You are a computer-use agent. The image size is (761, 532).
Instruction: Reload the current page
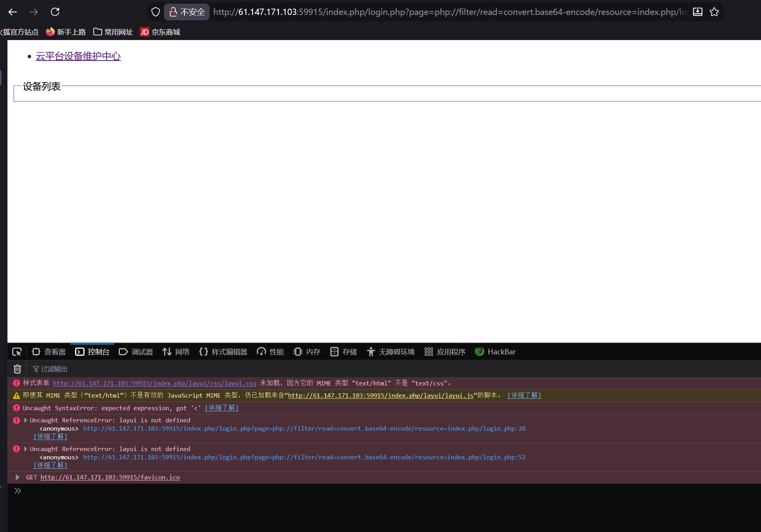[55, 12]
